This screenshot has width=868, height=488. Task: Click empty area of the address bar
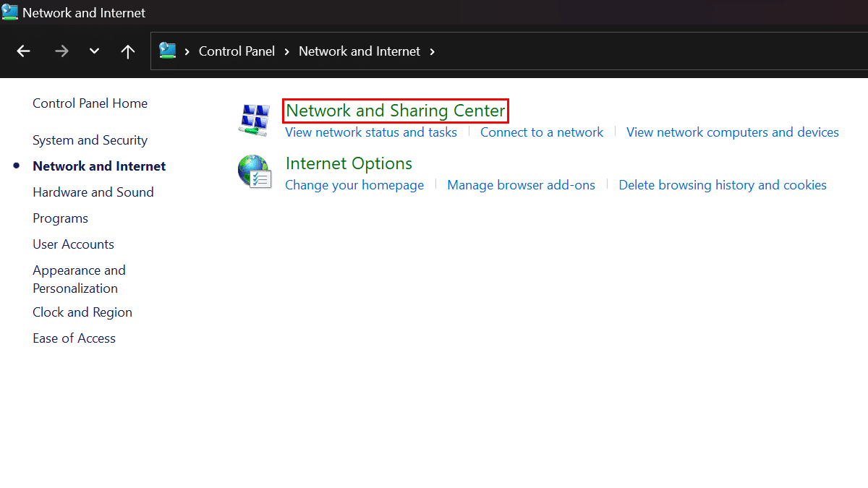(651, 51)
